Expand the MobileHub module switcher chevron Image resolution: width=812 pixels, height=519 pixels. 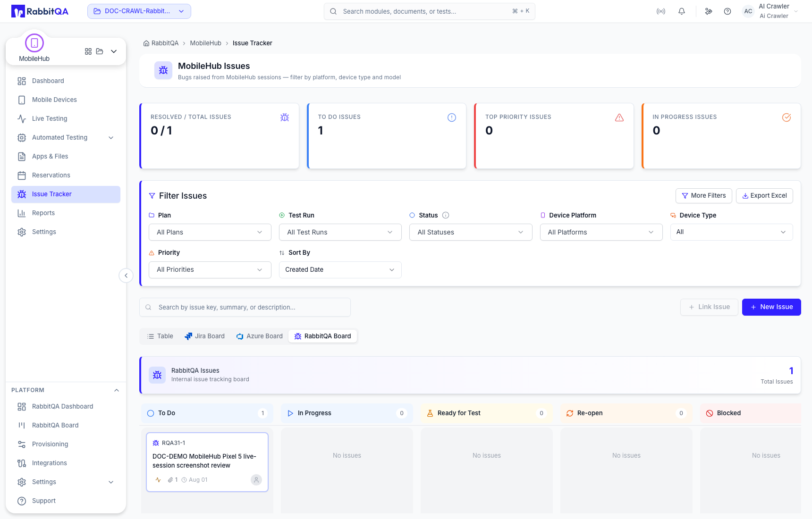pos(114,51)
